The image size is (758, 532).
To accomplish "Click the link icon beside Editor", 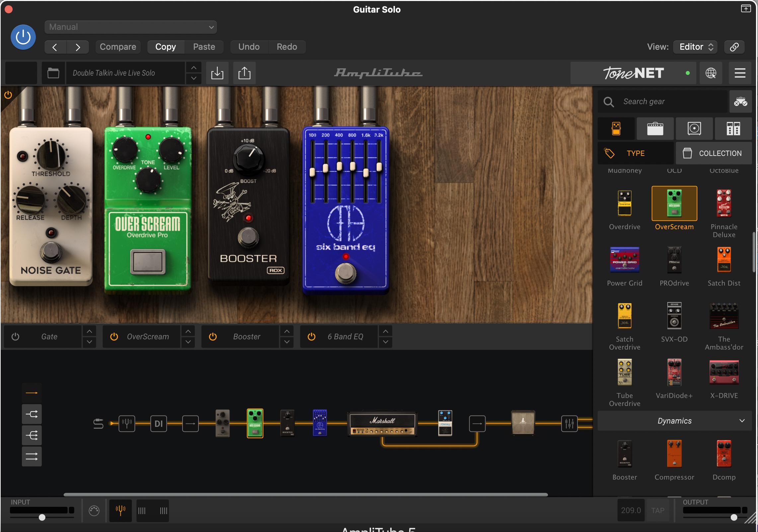I will click(734, 47).
